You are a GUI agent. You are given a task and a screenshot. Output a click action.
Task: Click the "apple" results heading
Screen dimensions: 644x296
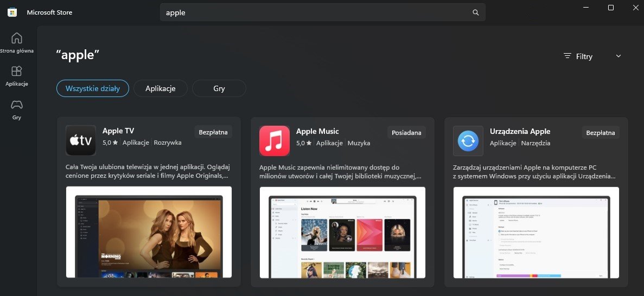point(78,55)
